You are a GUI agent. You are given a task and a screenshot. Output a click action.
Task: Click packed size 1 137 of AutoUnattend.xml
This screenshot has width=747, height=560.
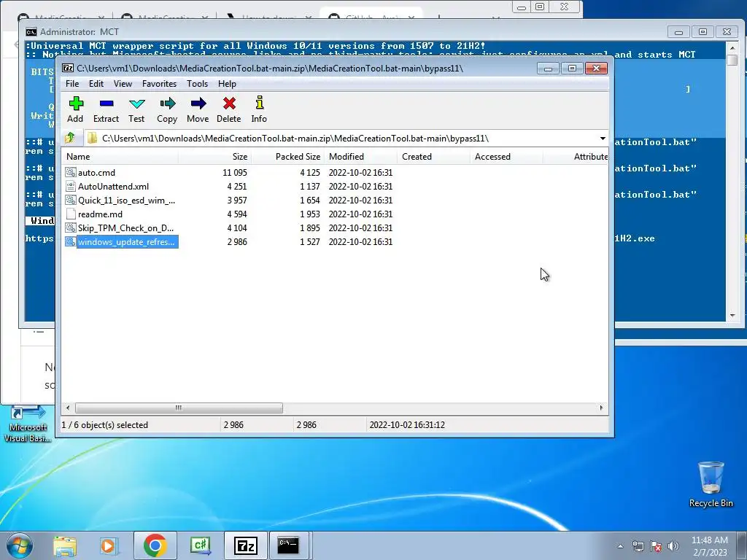309,186
